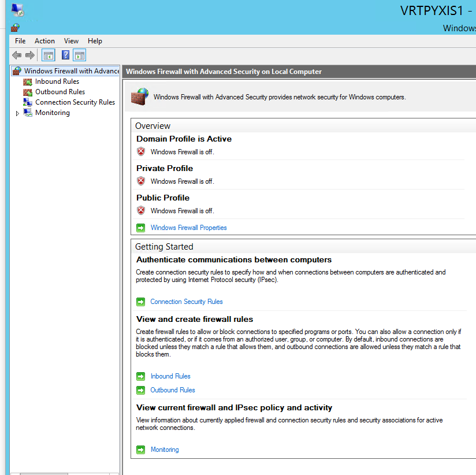Click the Connection Security Rules tree icon
476x475 pixels.
tap(28, 102)
